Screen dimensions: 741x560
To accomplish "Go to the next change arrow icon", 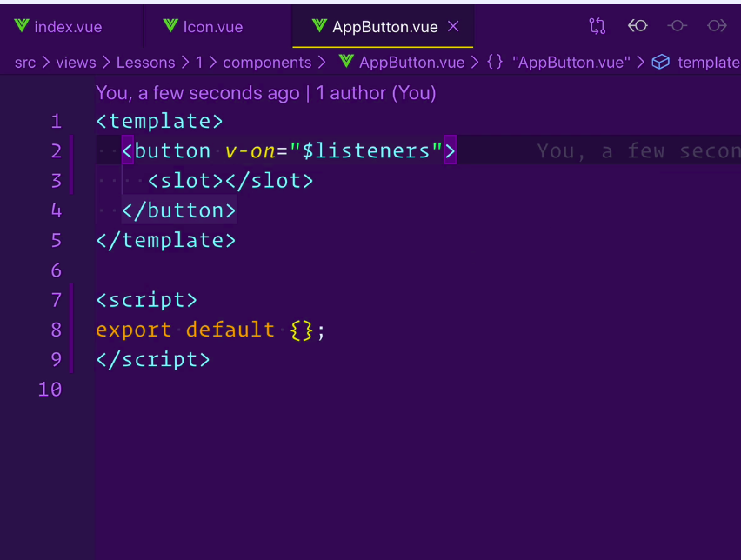I will click(717, 25).
